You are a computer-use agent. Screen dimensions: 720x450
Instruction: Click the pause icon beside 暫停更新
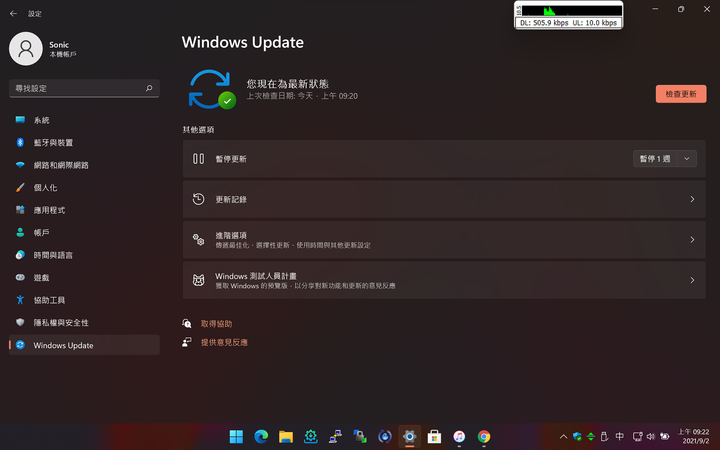[198, 159]
